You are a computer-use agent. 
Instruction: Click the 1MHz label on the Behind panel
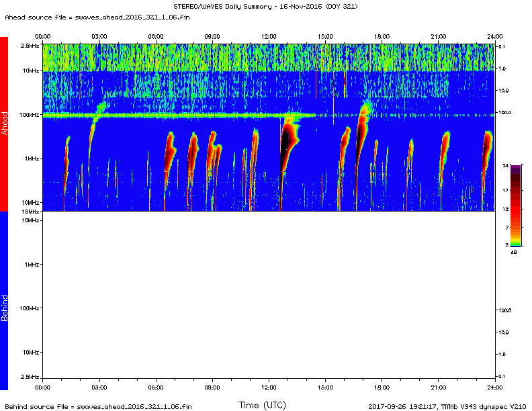[x=30, y=265]
